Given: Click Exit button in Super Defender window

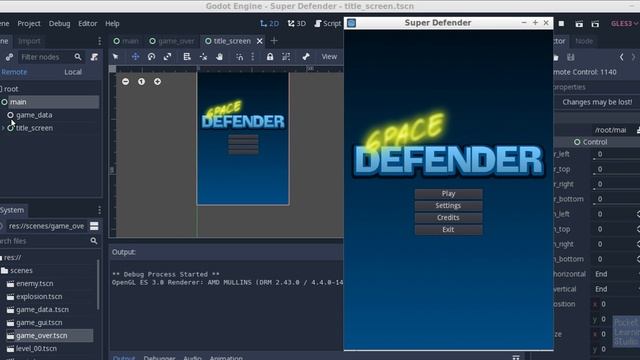Looking at the screenshot, I should point(448,229).
